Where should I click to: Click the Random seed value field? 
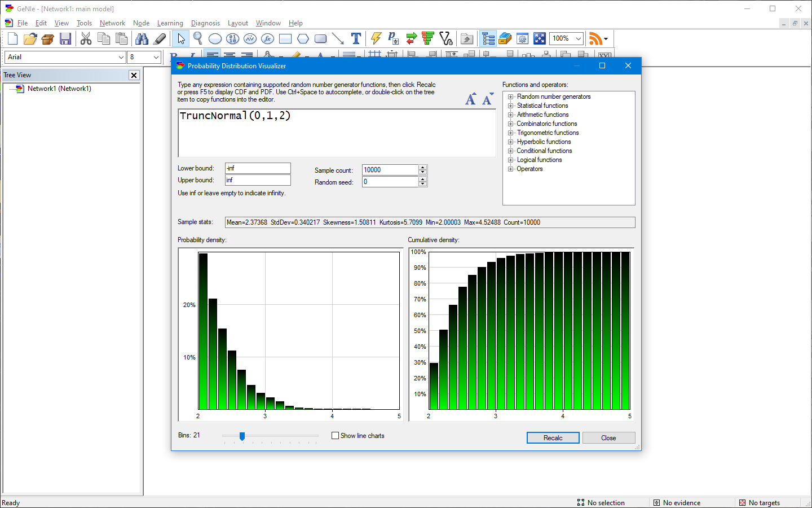[x=390, y=182]
